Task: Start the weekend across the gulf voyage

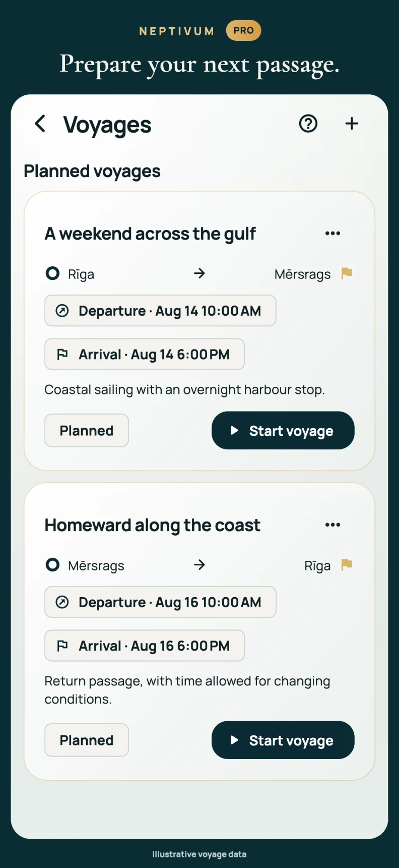Action: pos(283,431)
